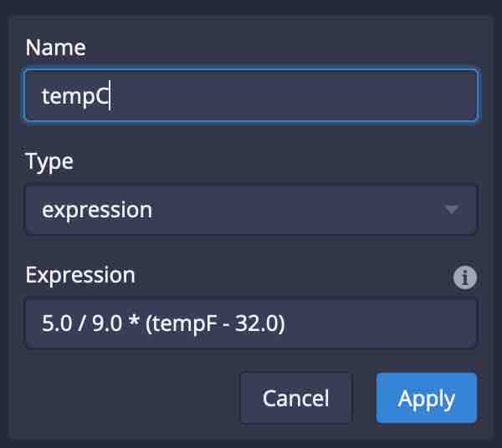Dismiss dialog using Cancel
502x448 pixels.
click(x=296, y=399)
